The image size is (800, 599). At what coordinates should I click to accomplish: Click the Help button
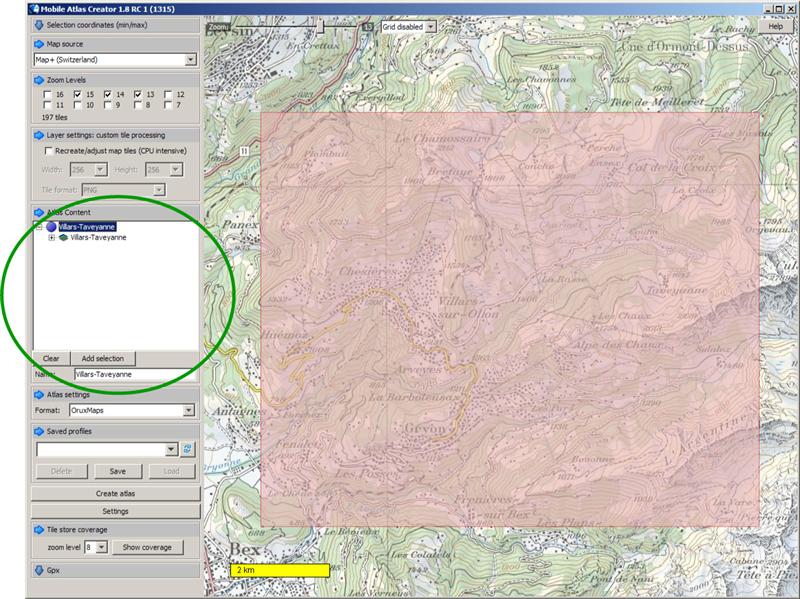(x=776, y=27)
